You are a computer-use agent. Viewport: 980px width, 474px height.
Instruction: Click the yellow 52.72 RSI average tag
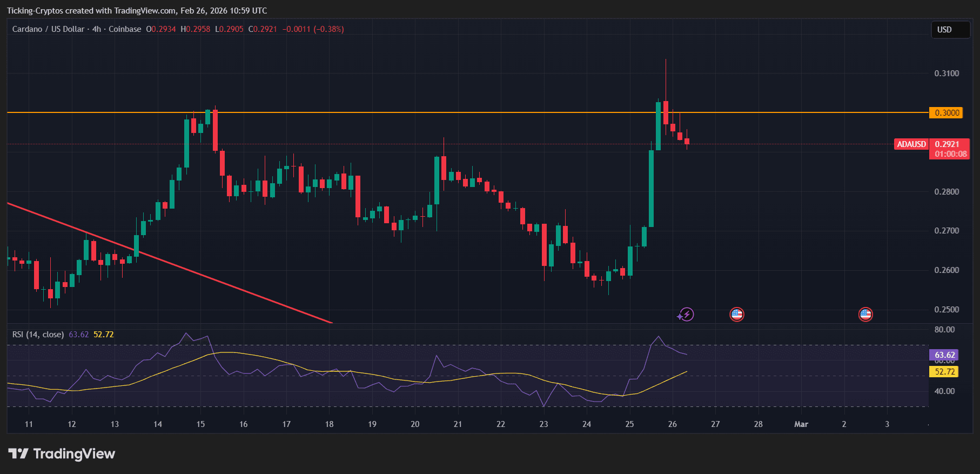tap(944, 371)
